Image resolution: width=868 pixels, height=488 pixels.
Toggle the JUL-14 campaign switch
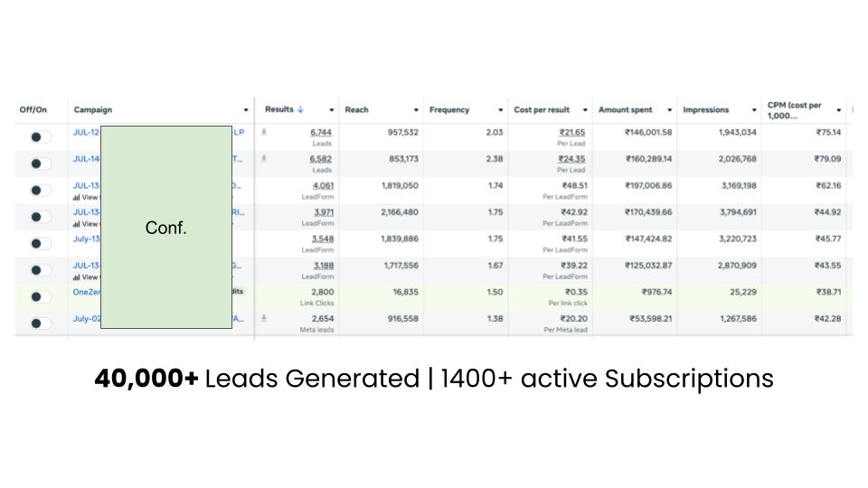click(41, 164)
